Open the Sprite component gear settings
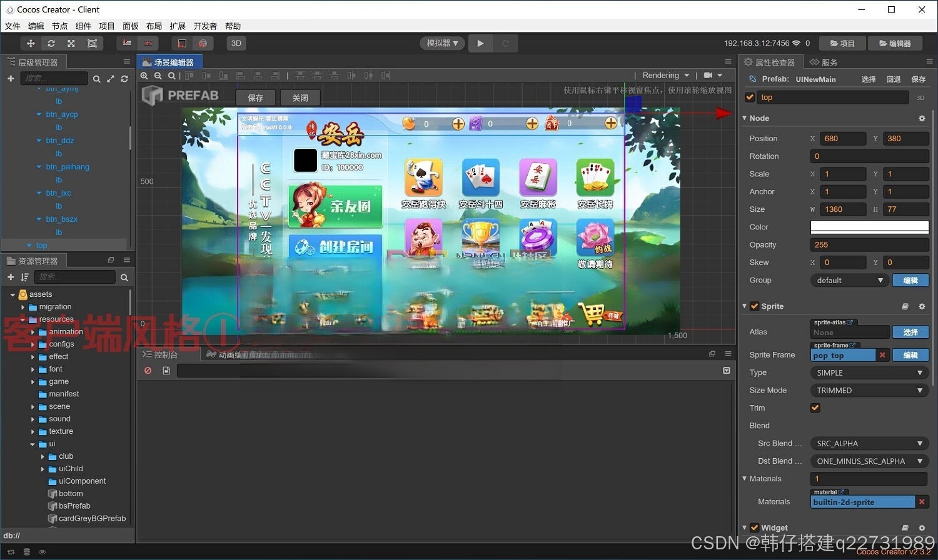Screen dimensions: 938x560 tap(922, 306)
